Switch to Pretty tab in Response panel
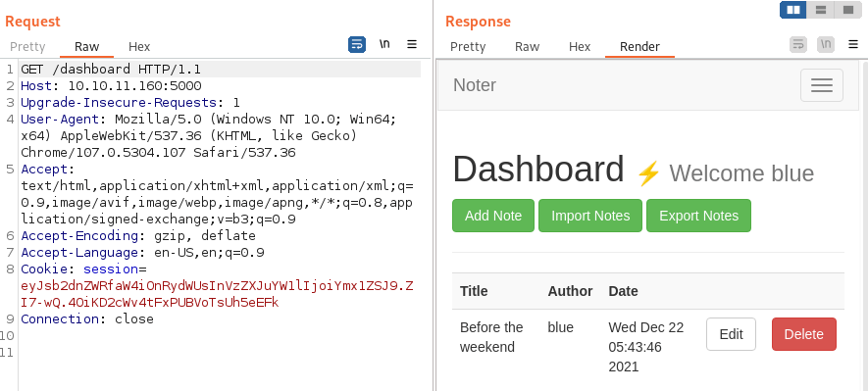The width and height of the screenshot is (868, 391). pos(468,47)
